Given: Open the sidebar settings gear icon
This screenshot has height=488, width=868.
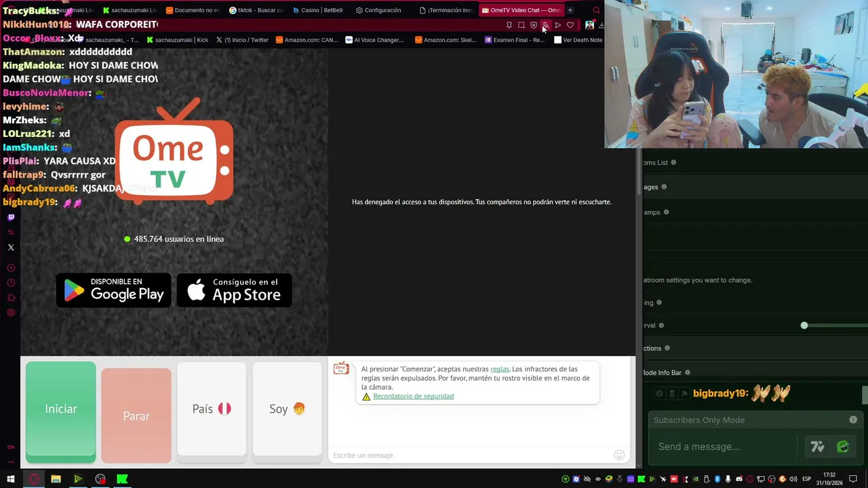Looking at the screenshot, I should pyautogui.click(x=11, y=312).
